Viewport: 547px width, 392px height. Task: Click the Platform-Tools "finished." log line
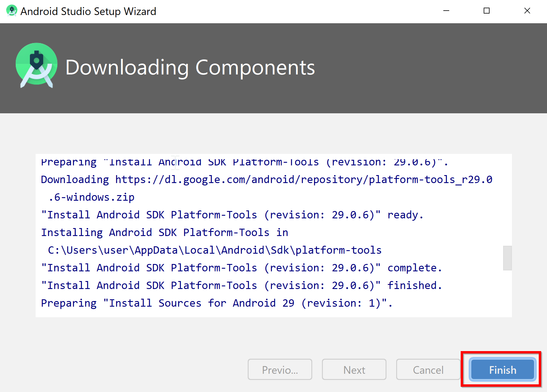(x=242, y=285)
